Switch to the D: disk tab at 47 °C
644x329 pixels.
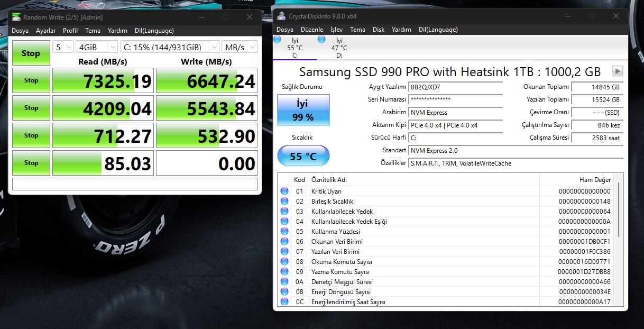coord(339,48)
